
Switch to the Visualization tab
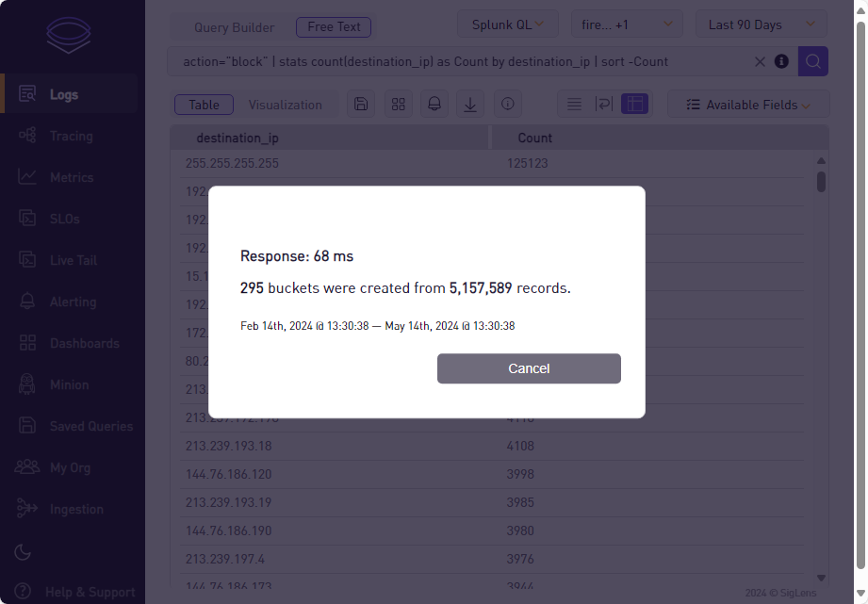pos(285,105)
